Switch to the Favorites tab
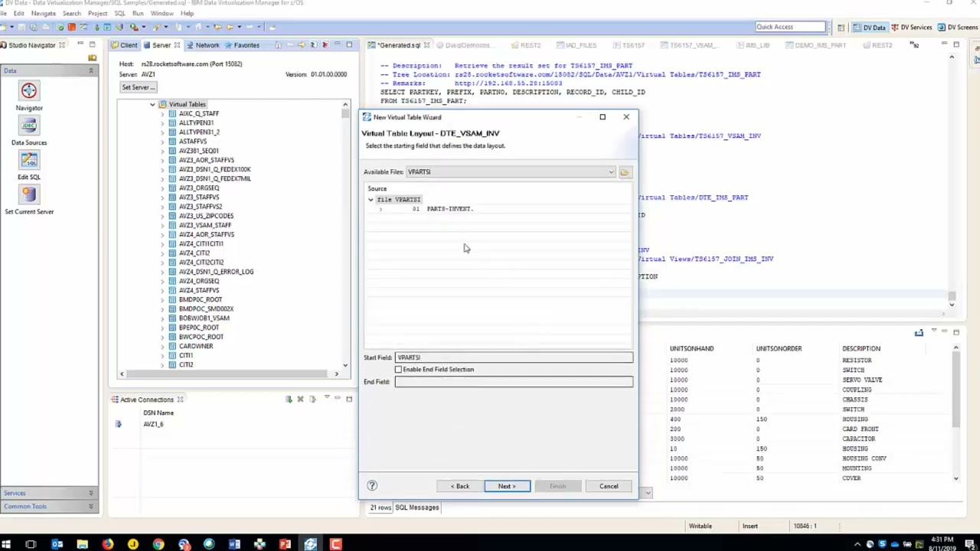This screenshot has width=980, height=551. point(241,45)
